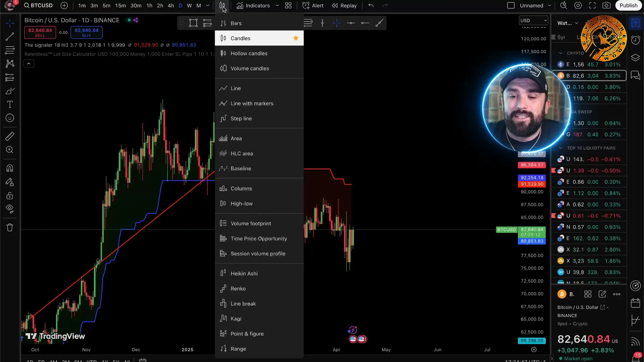Image resolution: width=644 pixels, height=362 pixels.
Task: Select the B 82,6 Bitcoin watchlist row
Action: (x=589, y=76)
